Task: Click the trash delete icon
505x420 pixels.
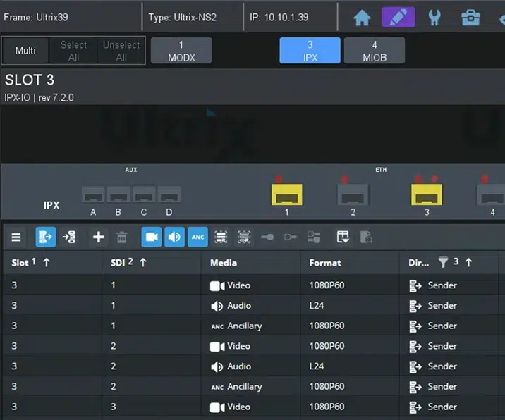Action: coord(122,237)
